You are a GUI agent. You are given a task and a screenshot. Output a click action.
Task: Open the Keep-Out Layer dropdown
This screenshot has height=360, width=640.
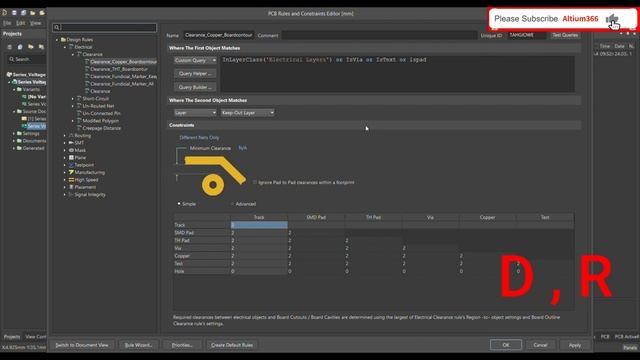248,113
